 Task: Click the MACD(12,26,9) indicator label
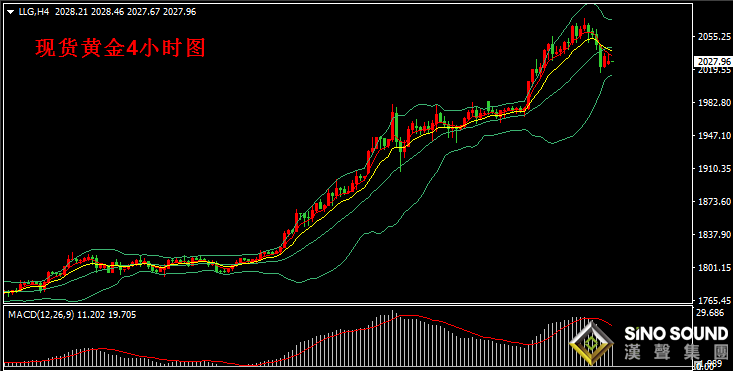[41, 315]
